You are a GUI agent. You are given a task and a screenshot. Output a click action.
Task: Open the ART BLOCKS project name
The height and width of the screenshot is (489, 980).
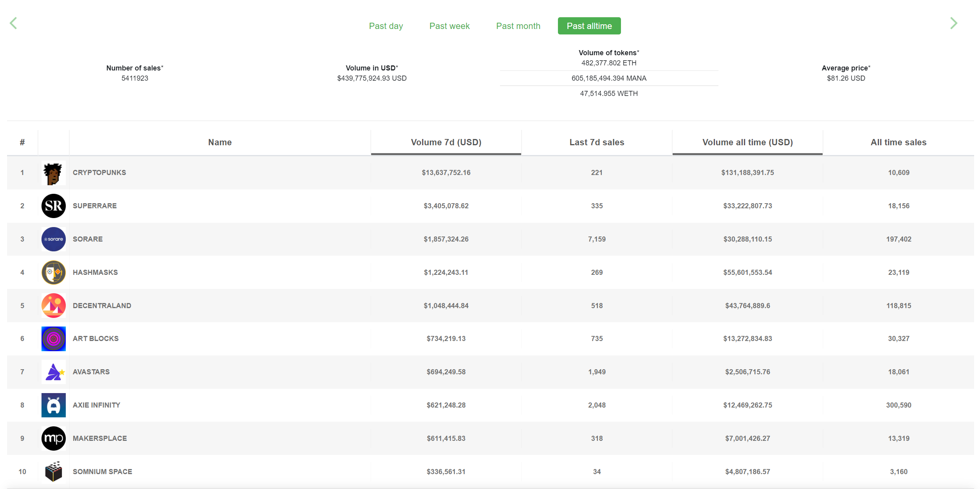coord(96,339)
